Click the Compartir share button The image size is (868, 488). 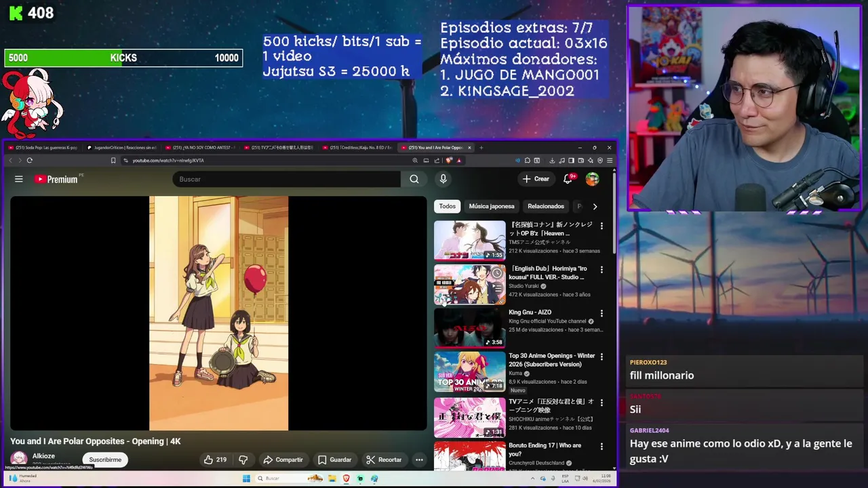pos(283,460)
